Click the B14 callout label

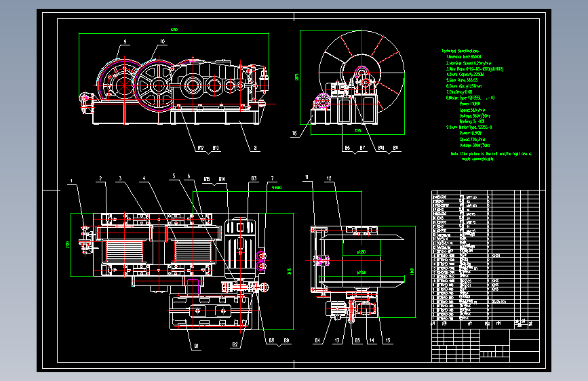pyautogui.click(x=222, y=179)
